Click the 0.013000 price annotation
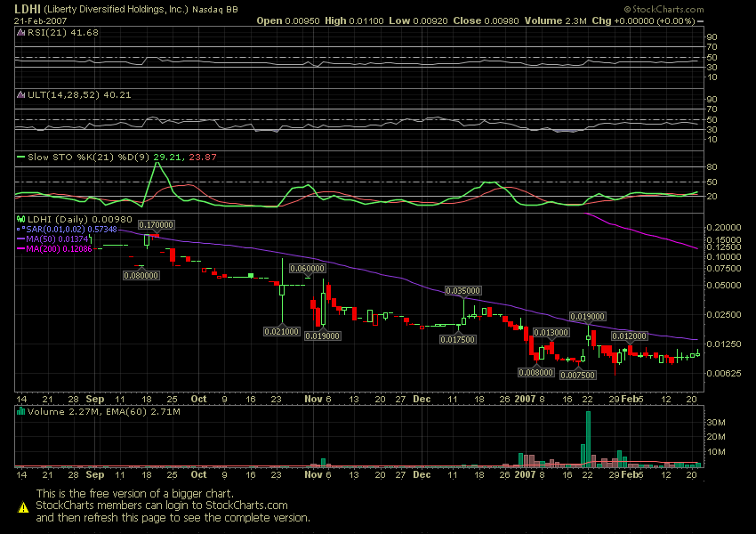The image size is (756, 534). (x=551, y=332)
